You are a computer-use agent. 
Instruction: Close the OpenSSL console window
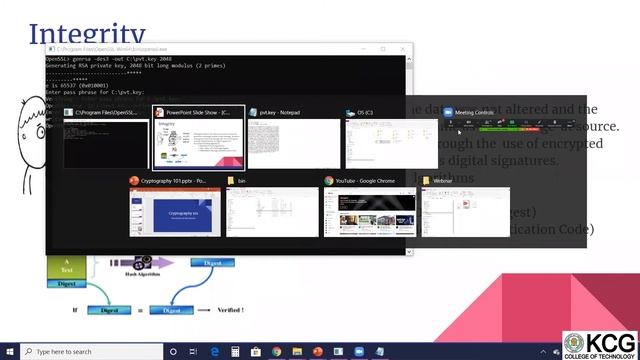(403, 49)
